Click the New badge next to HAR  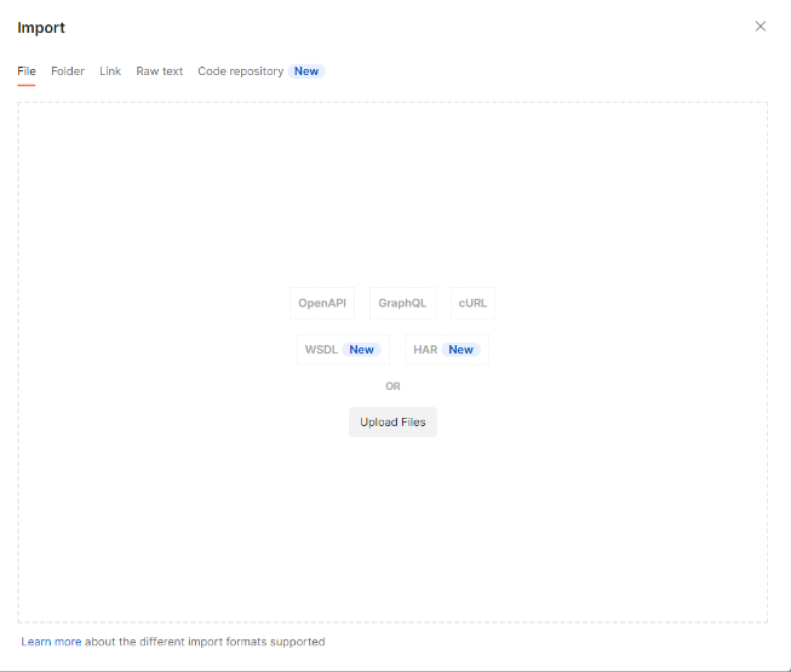461,350
